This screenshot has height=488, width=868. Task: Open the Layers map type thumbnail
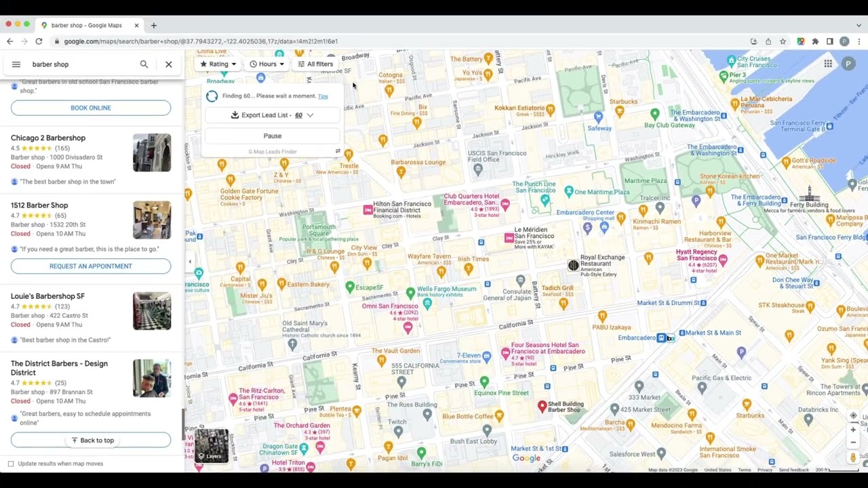[212, 445]
